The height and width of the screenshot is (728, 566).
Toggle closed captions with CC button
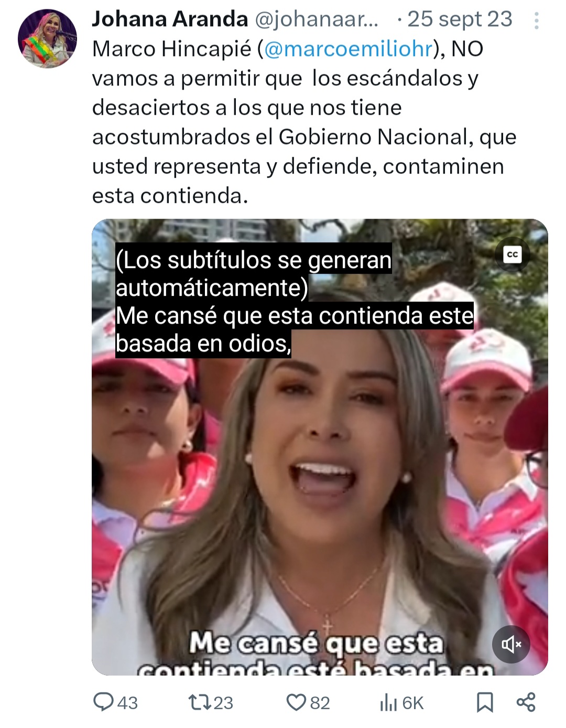[x=513, y=255]
